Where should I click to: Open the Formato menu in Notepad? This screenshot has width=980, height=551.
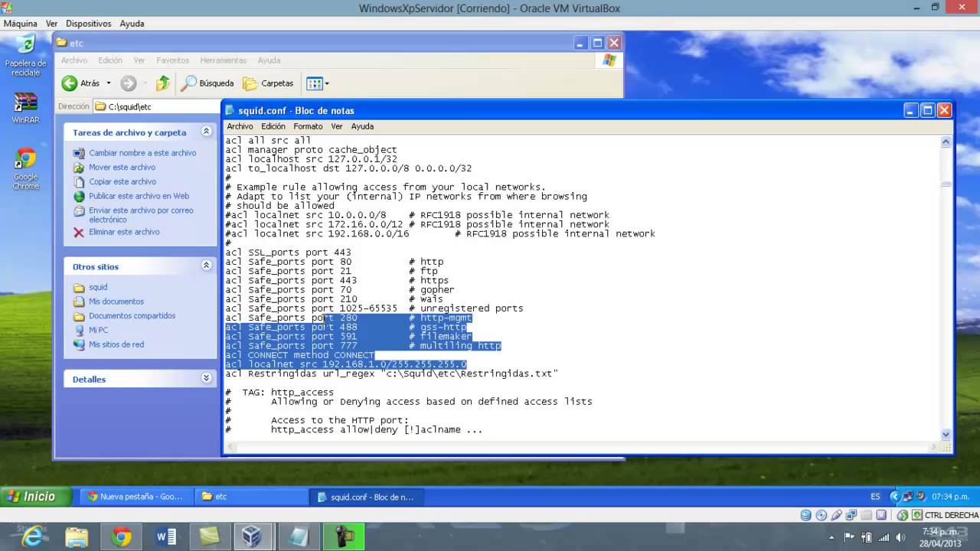coord(308,126)
